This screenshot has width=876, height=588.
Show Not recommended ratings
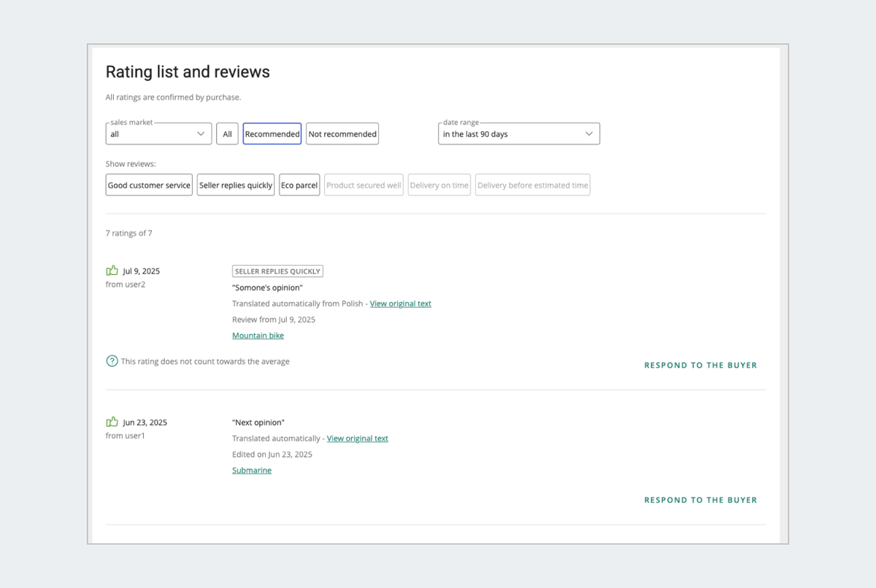tap(342, 134)
